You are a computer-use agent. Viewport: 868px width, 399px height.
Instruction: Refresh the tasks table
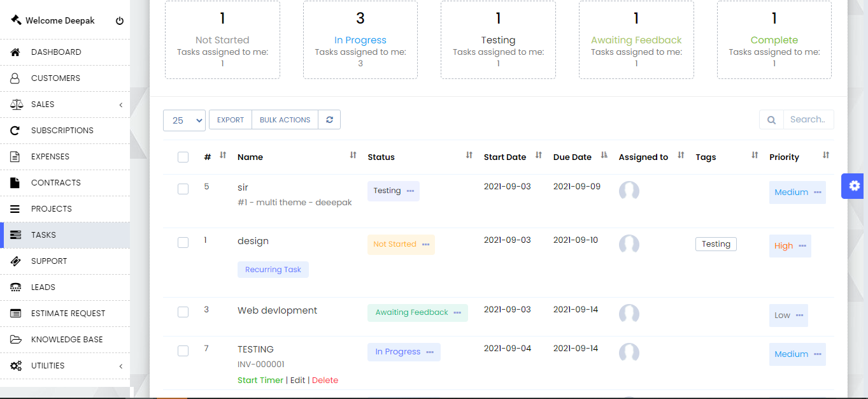pos(329,119)
